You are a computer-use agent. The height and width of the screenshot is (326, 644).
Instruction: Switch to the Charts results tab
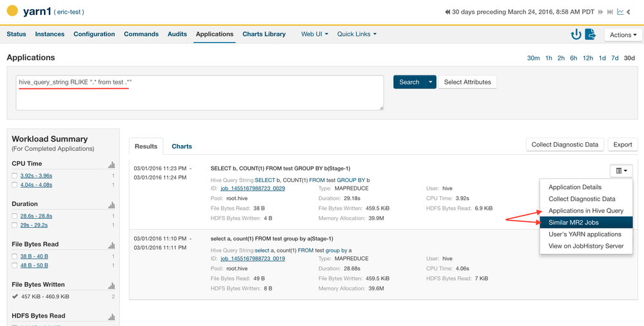point(182,147)
